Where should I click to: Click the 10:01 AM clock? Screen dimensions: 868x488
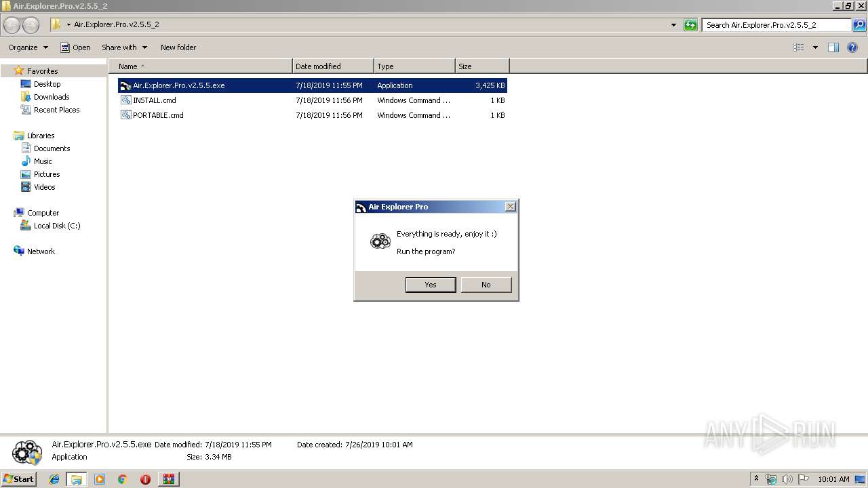point(833,479)
